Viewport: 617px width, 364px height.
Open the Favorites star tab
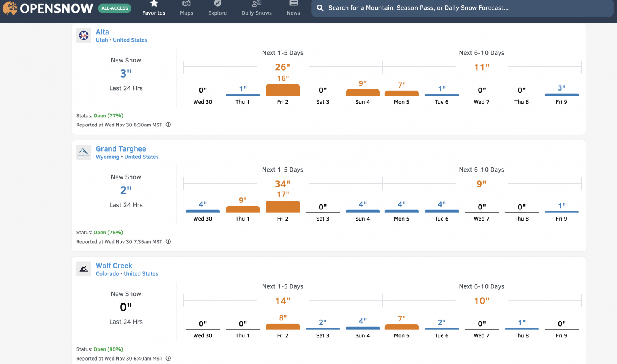154,4
